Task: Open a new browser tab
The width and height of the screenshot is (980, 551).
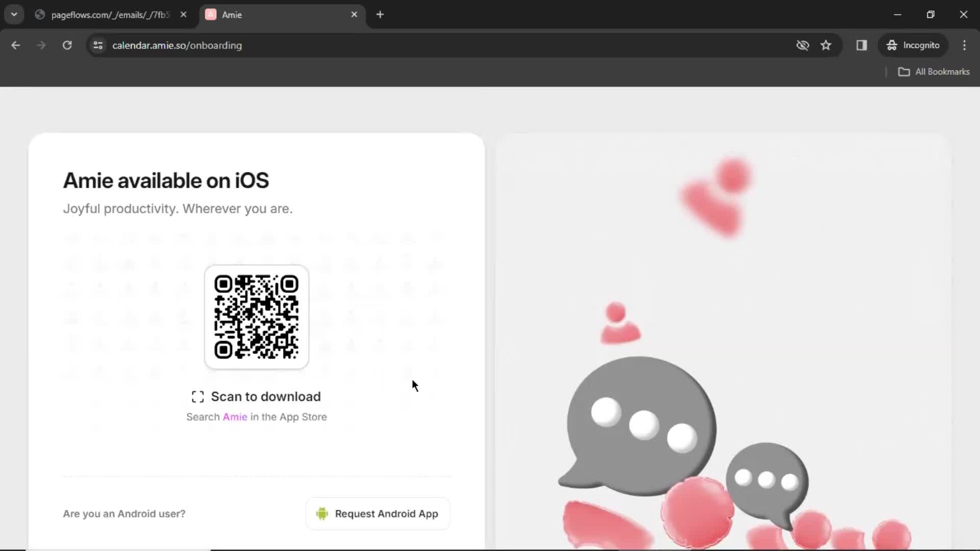Action: tap(380, 15)
